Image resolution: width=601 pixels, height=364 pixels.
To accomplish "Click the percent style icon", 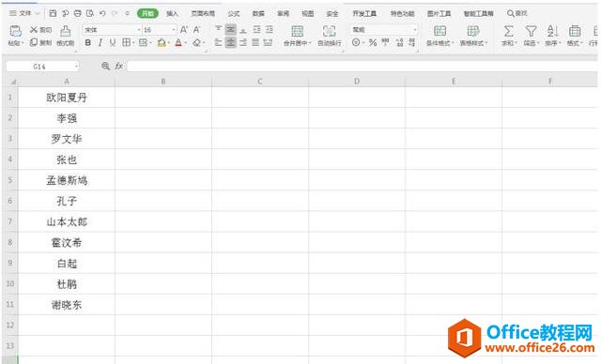I will [373, 42].
